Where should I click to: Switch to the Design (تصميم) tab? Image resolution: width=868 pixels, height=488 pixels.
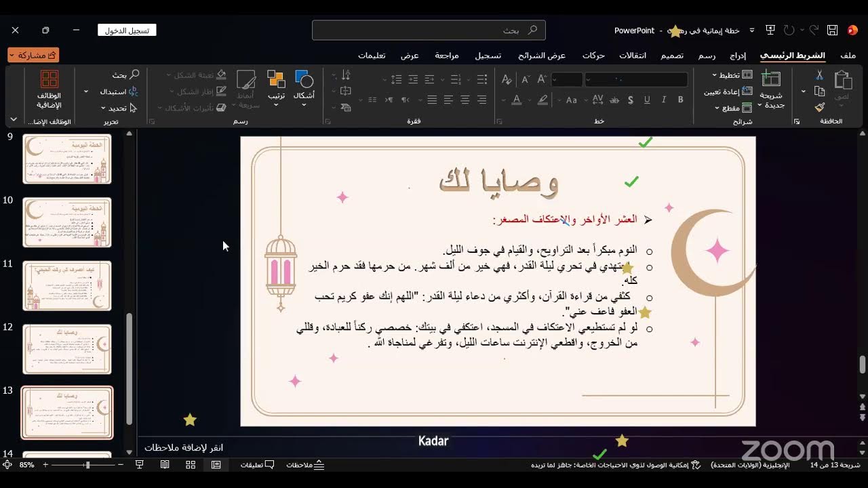(672, 56)
